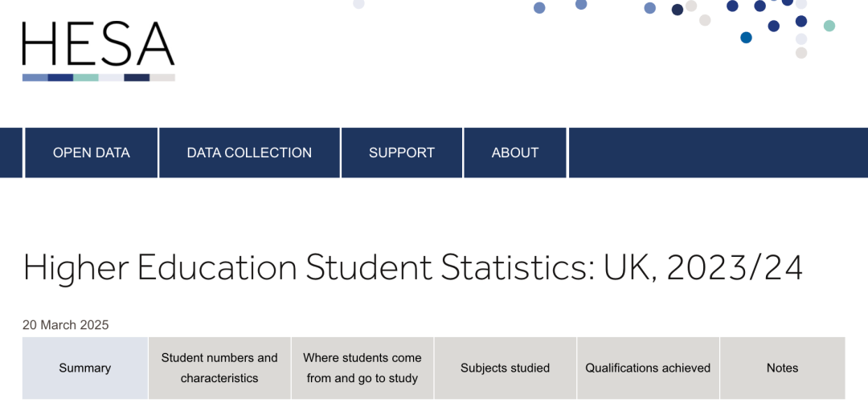Click the HESA logo
This screenshot has width=868, height=407.
98,46
